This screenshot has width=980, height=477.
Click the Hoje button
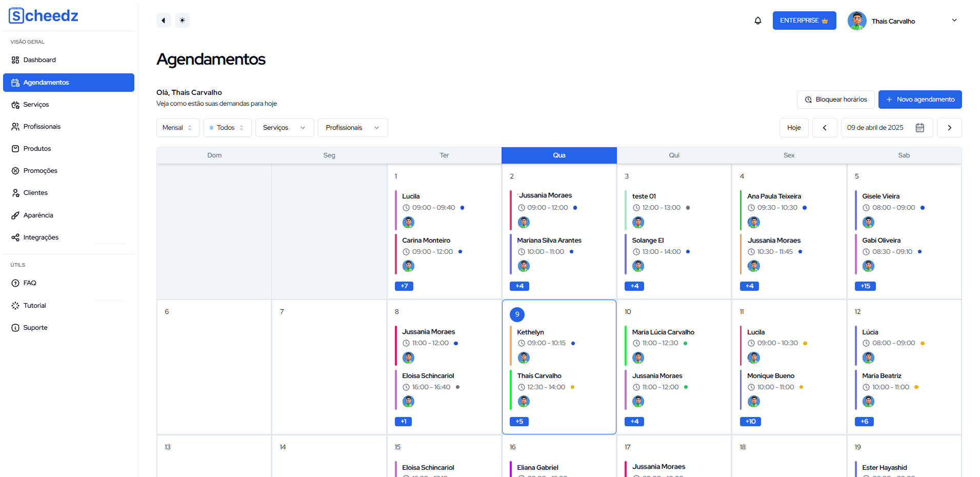(x=794, y=128)
